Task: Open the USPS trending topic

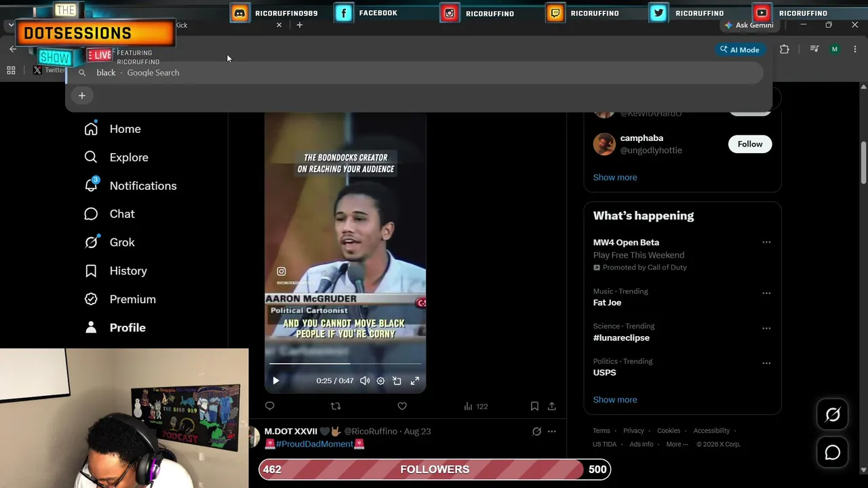Action: [x=605, y=373]
